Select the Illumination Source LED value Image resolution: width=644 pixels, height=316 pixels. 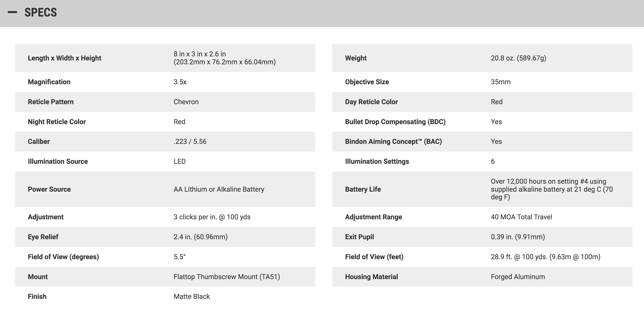(179, 161)
